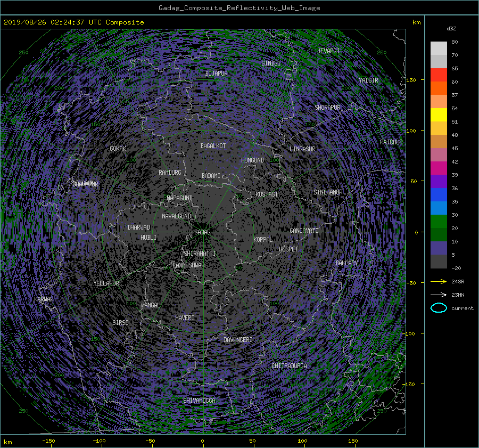This screenshot has height=448, width=479.
Task: Click the DAVANGERI city label
Action: tap(238, 340)
